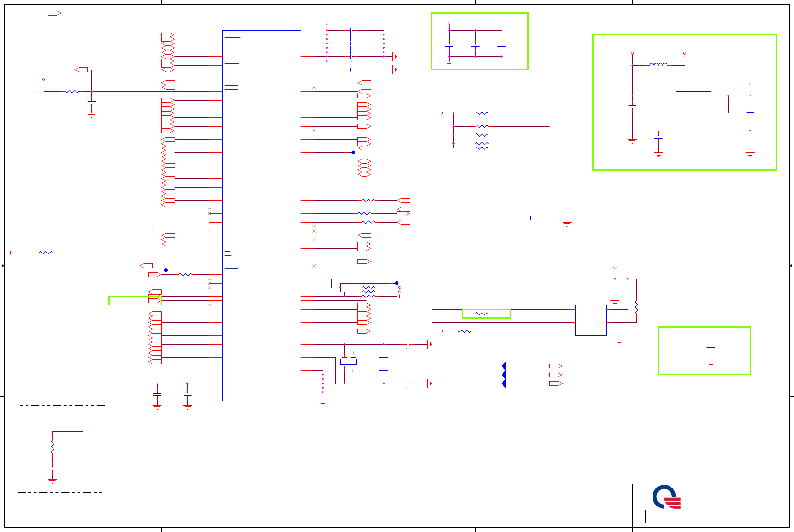The width and height of the screenshot is (794, 532).
Task: Select the small rectangular component beside the crystal
Action: [x=384, y=364]
